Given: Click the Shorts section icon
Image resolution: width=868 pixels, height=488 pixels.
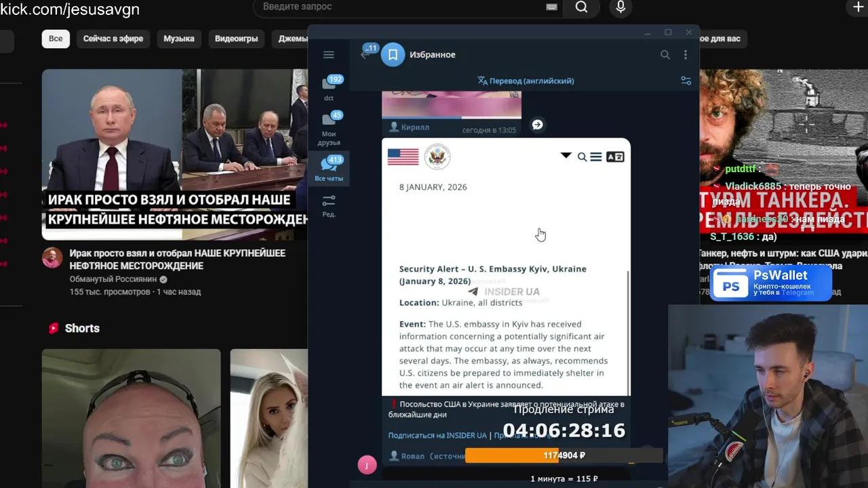Looking at the screenshot, I should point(54,328).
